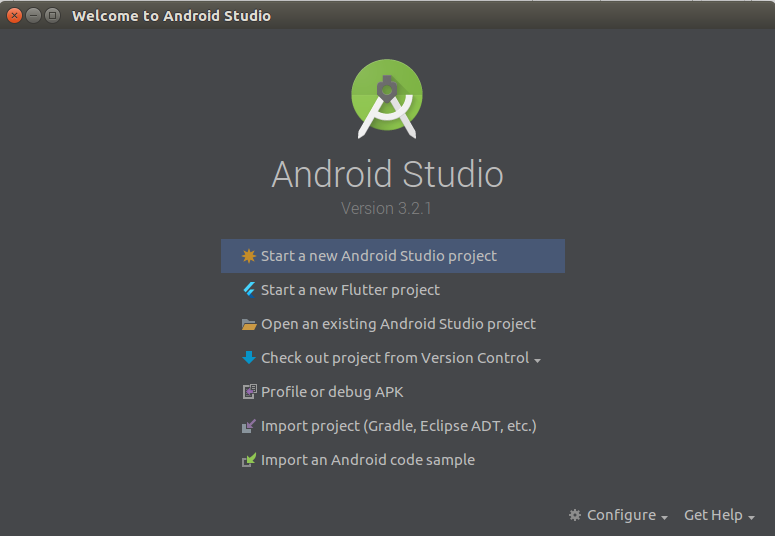The image size is (775, 536).
Task: Minimize the Welcome window
Action: 33,16
